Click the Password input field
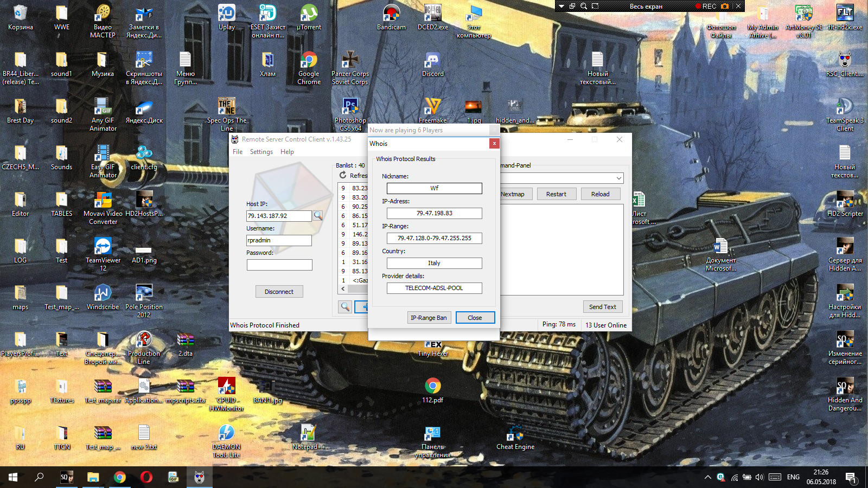The image size is (868, 488). tap(279, 265)
